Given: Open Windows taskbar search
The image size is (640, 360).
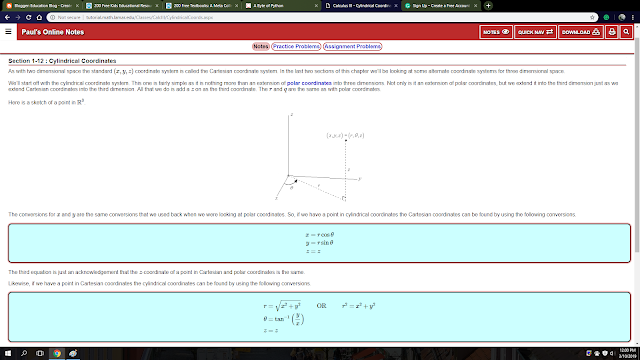Looking at the screenshot, I should [24, 353].
